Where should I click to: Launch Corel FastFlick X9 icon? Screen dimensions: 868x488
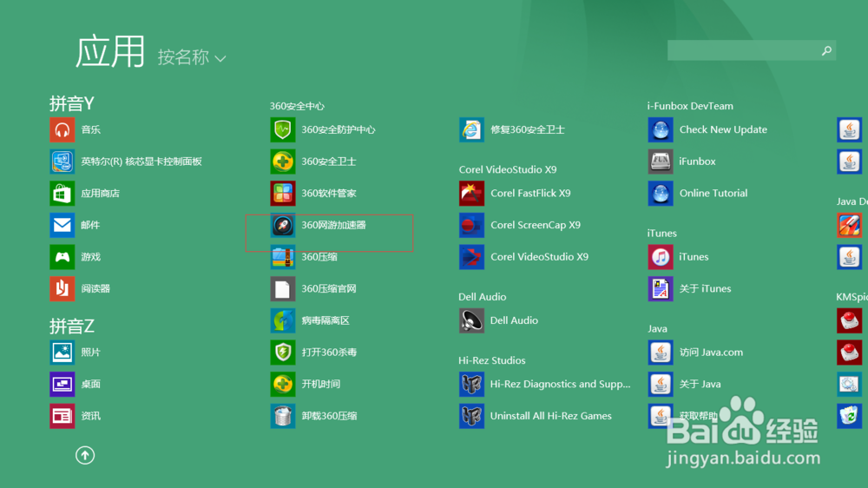point(471,194)
